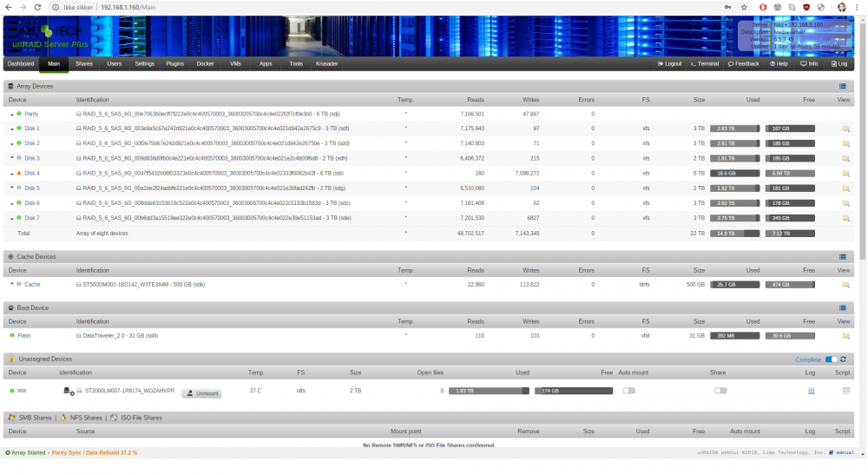Open Disk 7 settings link
Screen dimensions: 868x475
pyautogui.click(x=32, y=218)
